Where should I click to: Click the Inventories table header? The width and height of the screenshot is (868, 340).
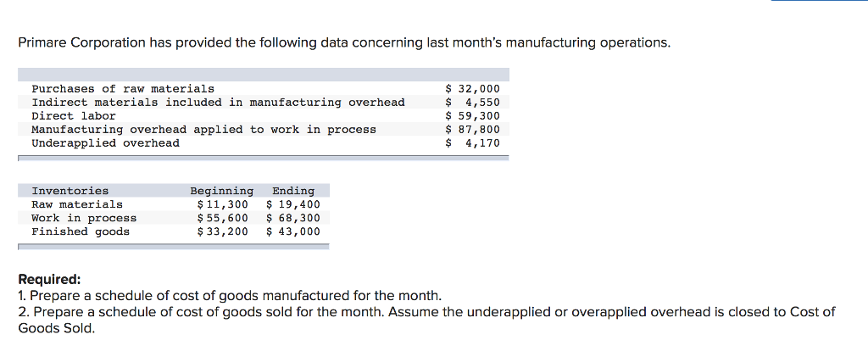tap(70, 191)
